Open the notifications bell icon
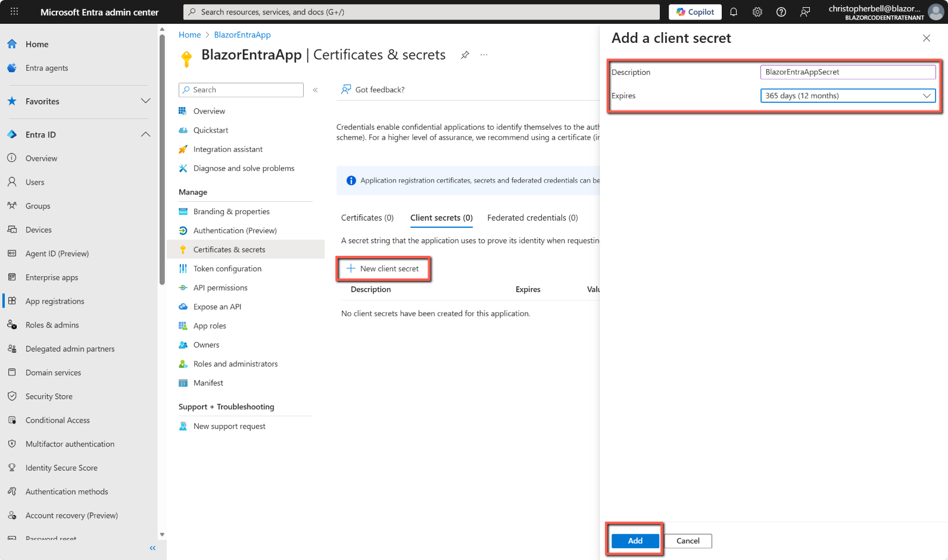 click(734, 12)
